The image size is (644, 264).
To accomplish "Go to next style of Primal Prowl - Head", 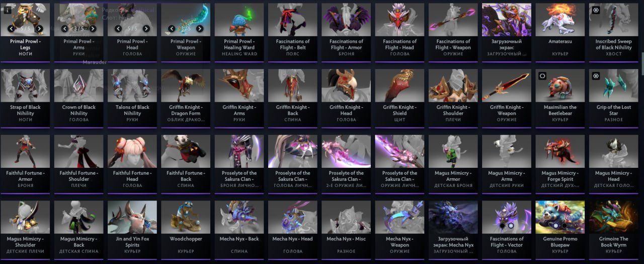I will 146,29.
